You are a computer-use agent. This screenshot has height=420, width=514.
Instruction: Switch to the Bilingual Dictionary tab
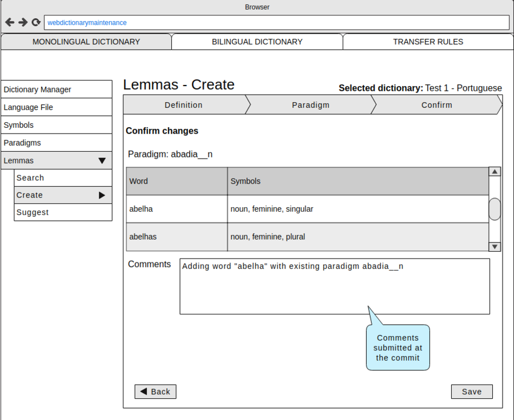[x=257, y=42]
